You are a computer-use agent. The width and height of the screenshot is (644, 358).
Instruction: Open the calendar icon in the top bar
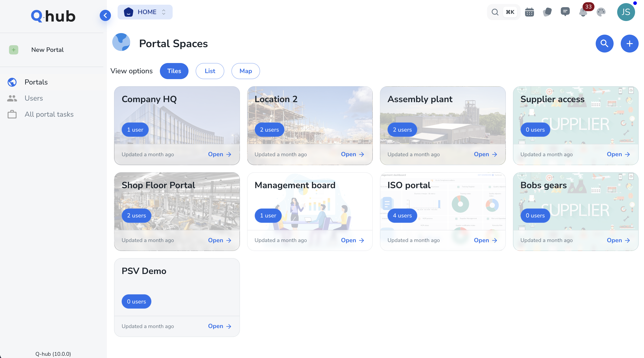529,12
